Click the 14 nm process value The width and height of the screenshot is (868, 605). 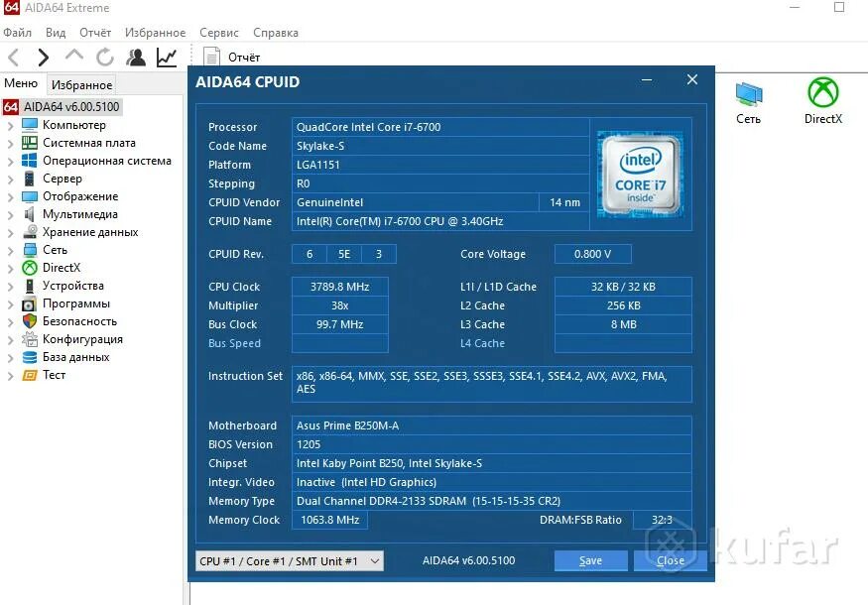(x=564, y=202)
